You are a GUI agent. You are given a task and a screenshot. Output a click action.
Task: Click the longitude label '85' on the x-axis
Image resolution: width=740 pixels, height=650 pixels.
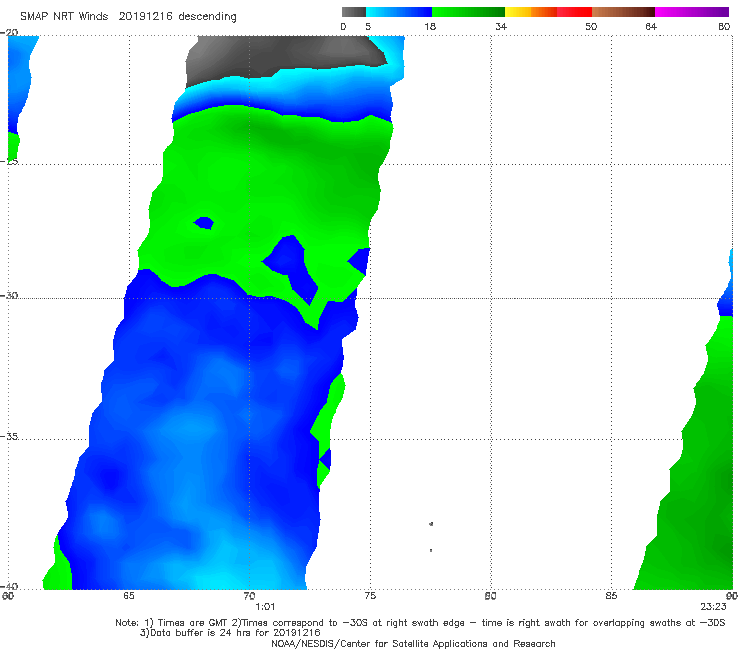pos(611,596)
